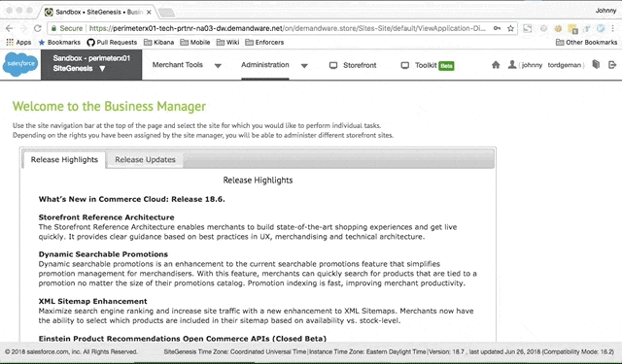Open the Mobile bookmarks folder
This screenshot has width=622, height=364.
[195, 42]
